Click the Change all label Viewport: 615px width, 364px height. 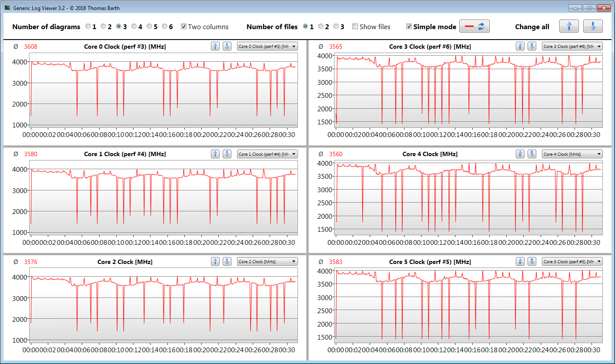(532, 27)
